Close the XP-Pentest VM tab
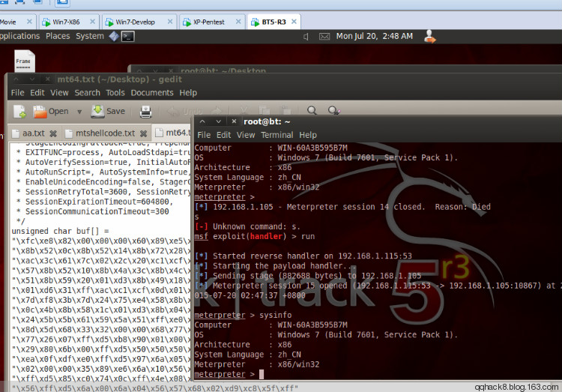This screenshot has width=562, height=392. coord(238,22)
